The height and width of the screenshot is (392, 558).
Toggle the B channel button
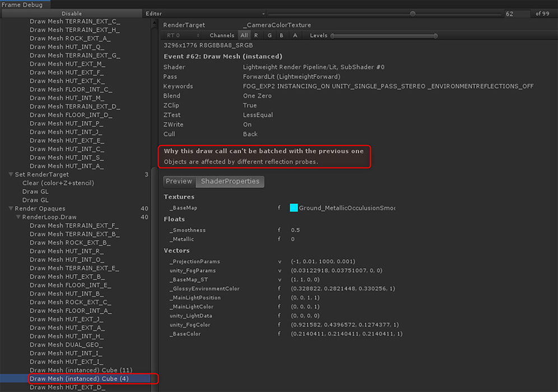click(x=282, y=35)
